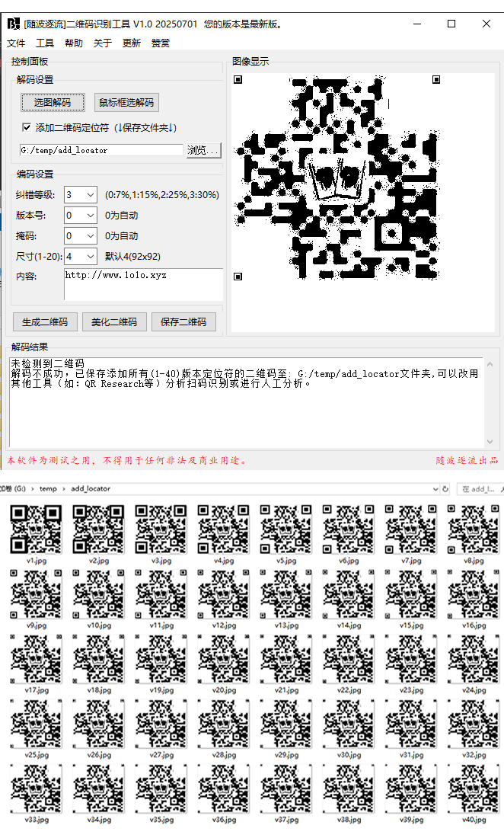Select the v26.jpg thumbnail

click(99, 724)
